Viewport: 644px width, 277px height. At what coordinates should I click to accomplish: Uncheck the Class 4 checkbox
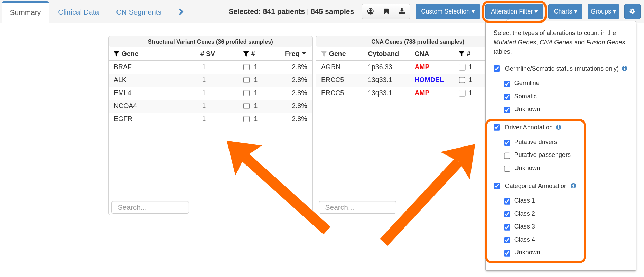pyautogui.click(x=507, y=240)
